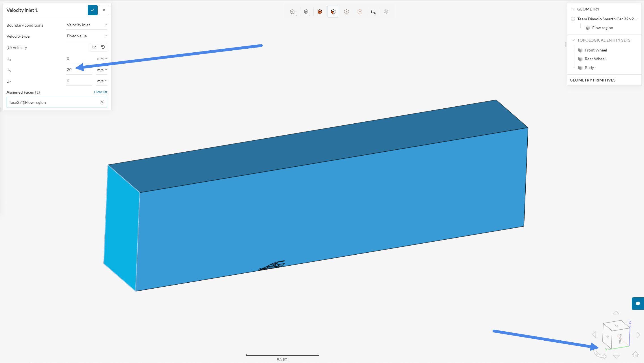Open the Velocity type dropdown
The width and height of the screenshot is (644, 363).
[86, 36]
